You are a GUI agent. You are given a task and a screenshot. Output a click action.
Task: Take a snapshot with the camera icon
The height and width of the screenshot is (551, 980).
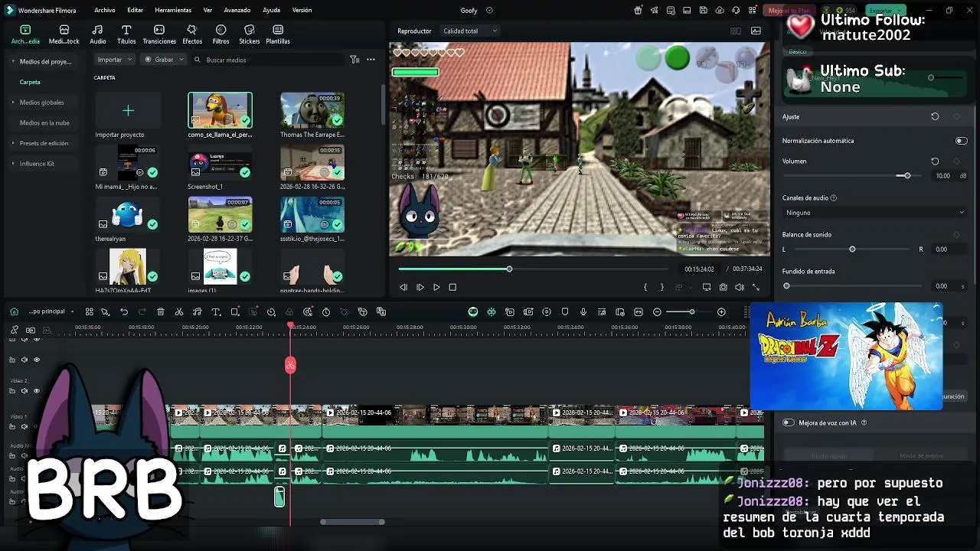click(723, 287)
